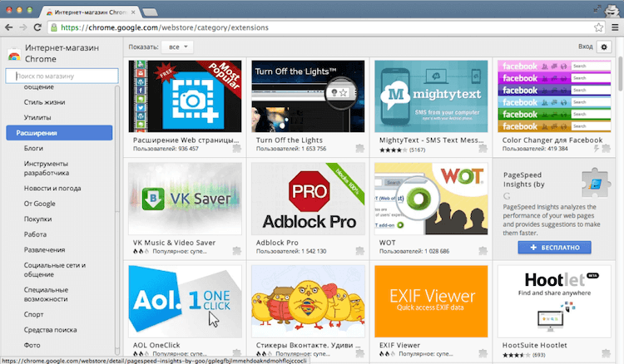624x364 pixels.
Task: Click lightning bolt icon on Color Changer card
Action: click(597, 149)
